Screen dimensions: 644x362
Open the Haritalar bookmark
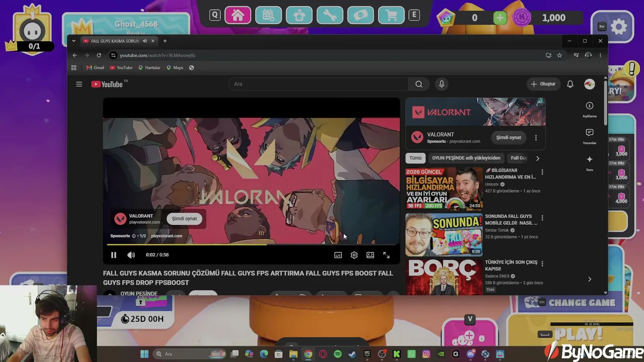[x=149, y=67]
